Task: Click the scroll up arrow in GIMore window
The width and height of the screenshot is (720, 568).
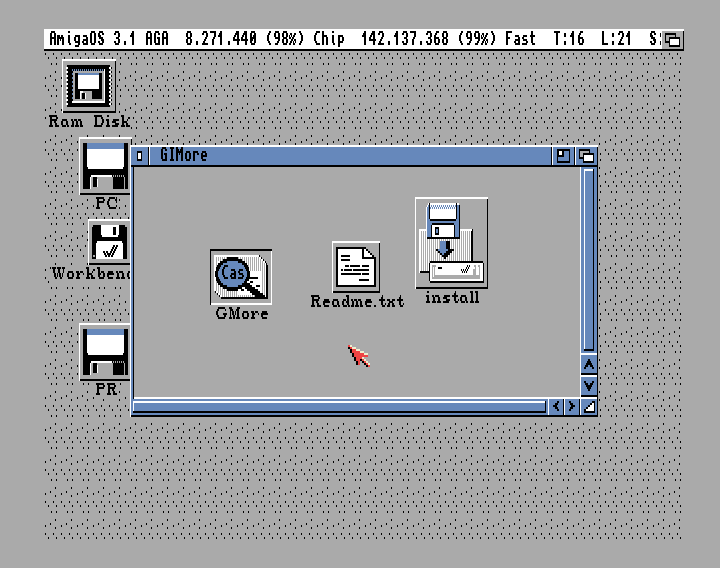Action: pyautogui.click(x=589, y=365)
